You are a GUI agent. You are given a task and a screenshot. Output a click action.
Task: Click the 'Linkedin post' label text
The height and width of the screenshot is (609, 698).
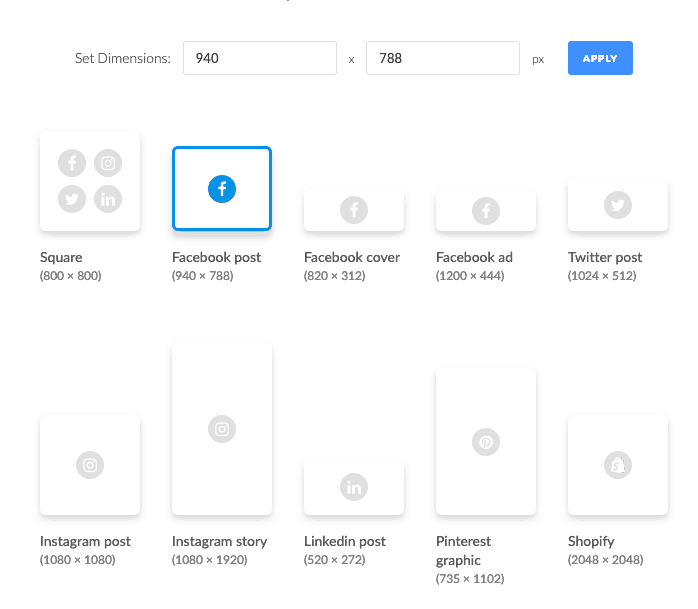click(345, 541)
